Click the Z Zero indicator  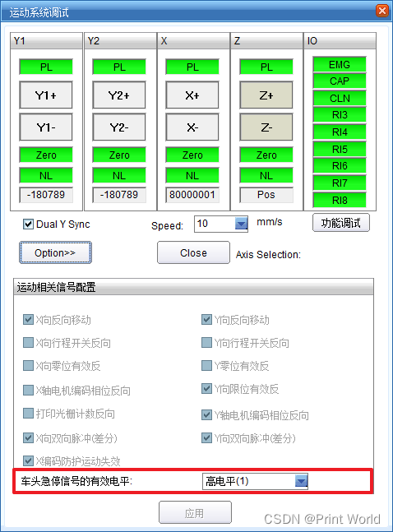[266, 155]
